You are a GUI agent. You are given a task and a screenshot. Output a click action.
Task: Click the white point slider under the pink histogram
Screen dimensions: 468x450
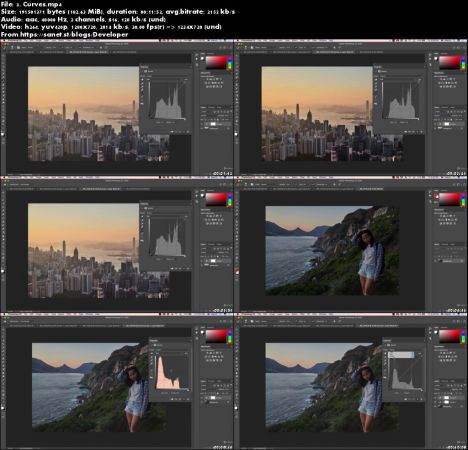point(188,390)
